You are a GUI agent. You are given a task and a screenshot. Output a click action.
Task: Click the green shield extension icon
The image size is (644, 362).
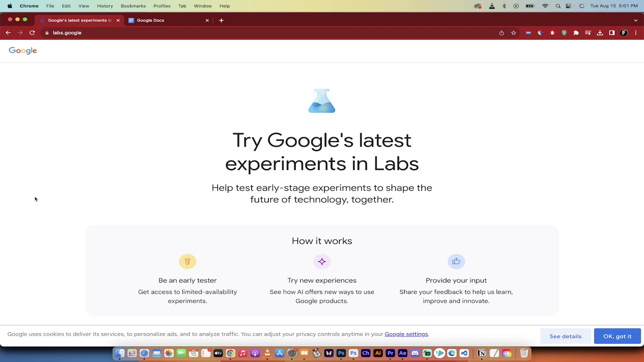(564, 33)
